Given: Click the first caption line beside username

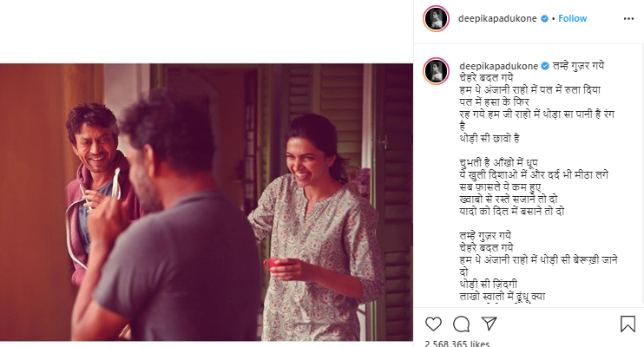Looking at the screenshot, I should [578, 66].
